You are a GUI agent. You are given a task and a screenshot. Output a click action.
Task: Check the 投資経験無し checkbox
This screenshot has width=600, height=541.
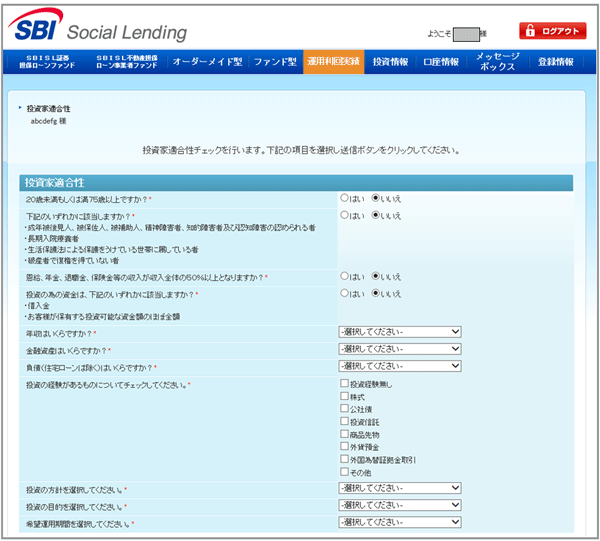click(344, 383)
